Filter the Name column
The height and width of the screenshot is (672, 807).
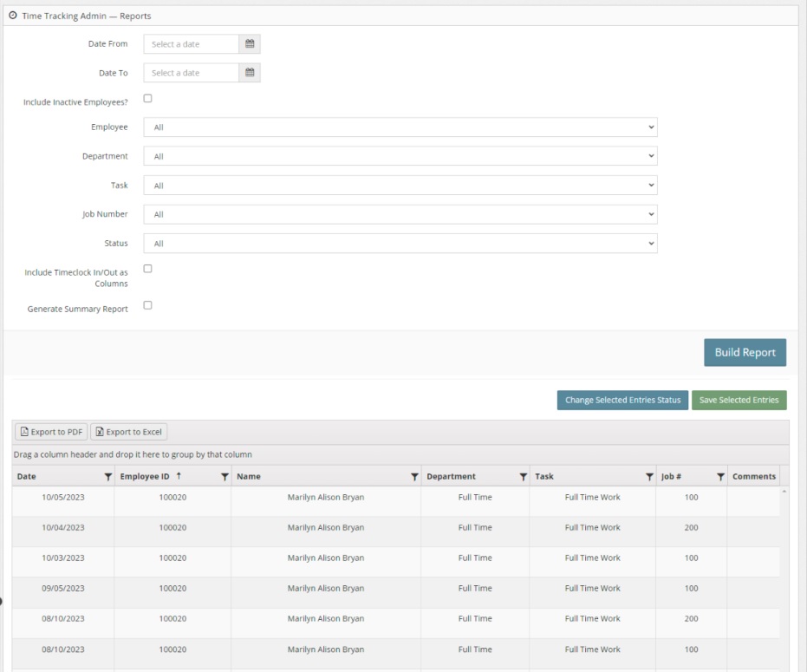click(x=413, y=476)
